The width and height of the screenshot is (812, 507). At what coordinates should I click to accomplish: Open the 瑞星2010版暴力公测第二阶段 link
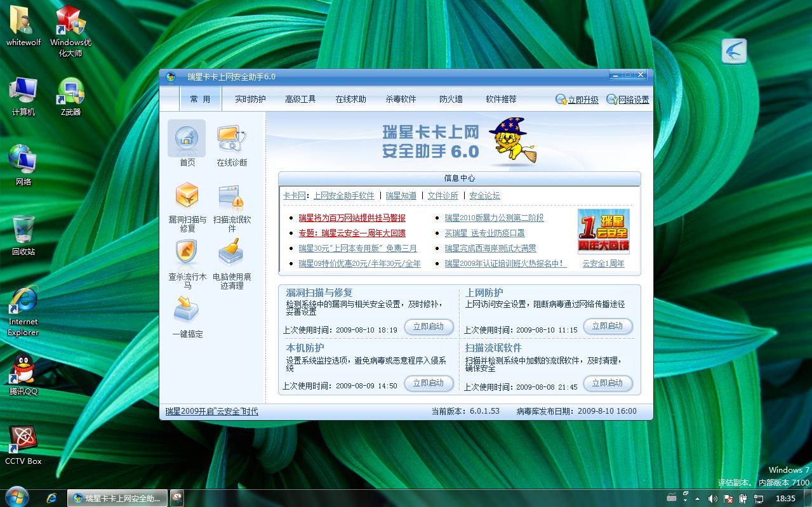click(x=494, y=218)
